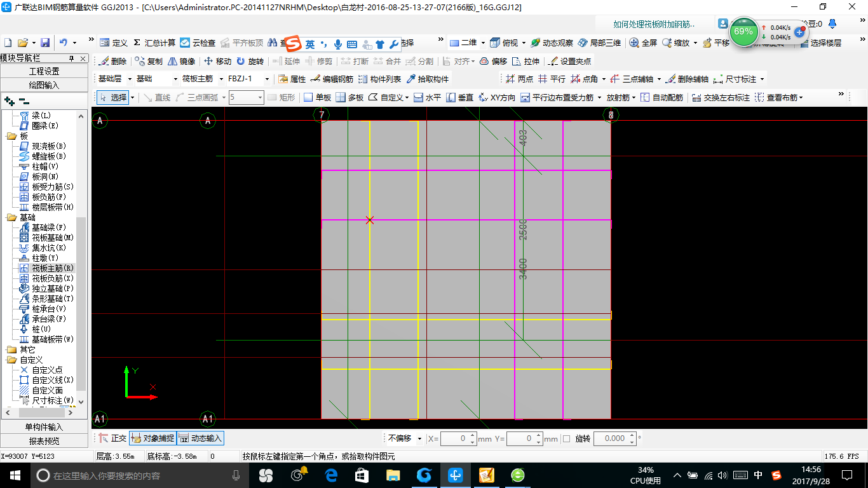Toggle 动态输入 dynamic input
868x488 pixels.
(x=200, y=438)
